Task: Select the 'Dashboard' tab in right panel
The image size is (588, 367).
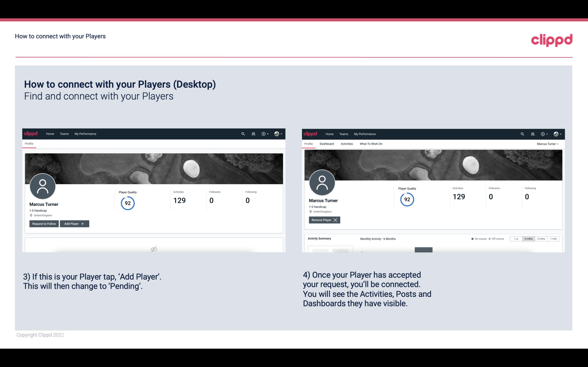Action: pyautogui.click(x=326, y=144)
